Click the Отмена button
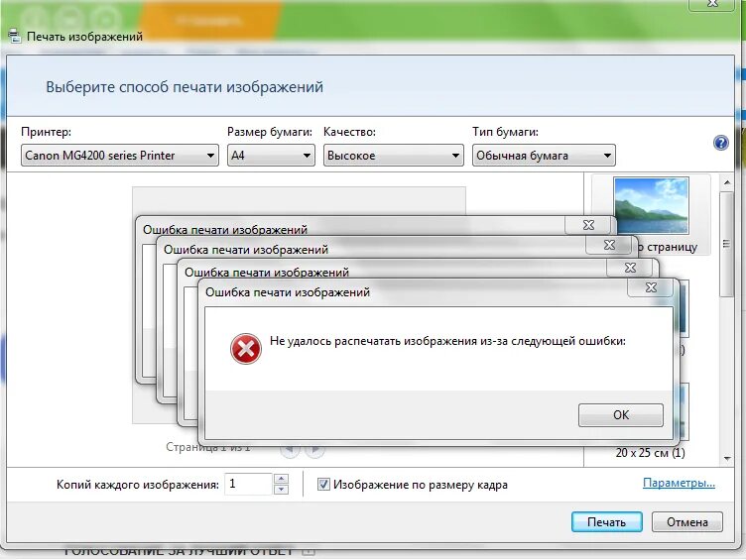This screenshot has width=746, height=560. click(x=687, y=522)
